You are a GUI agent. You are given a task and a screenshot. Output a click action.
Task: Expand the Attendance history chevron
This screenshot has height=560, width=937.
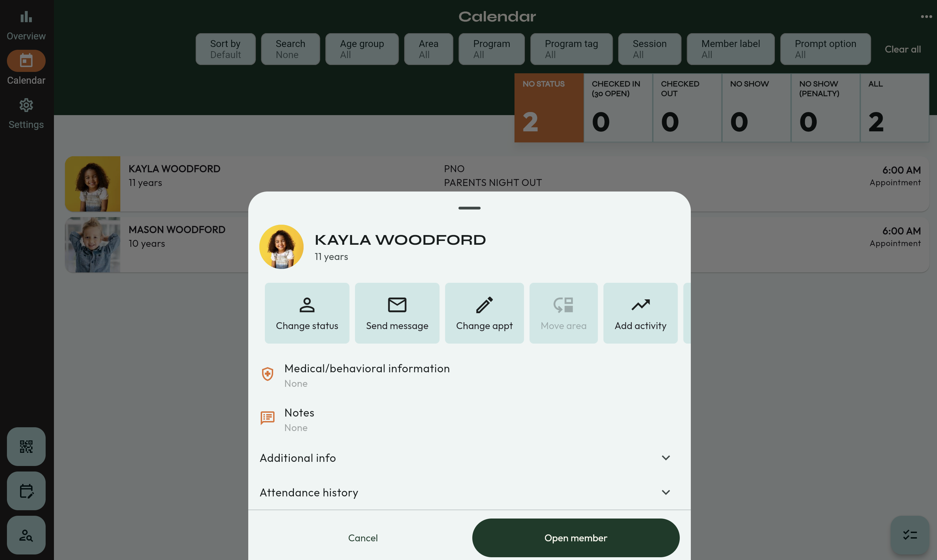point(666,493)
